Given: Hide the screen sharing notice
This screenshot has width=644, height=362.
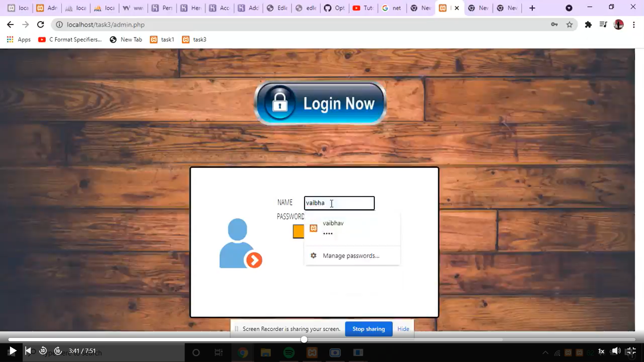Looking at the screenshot, I should (403, 329).
